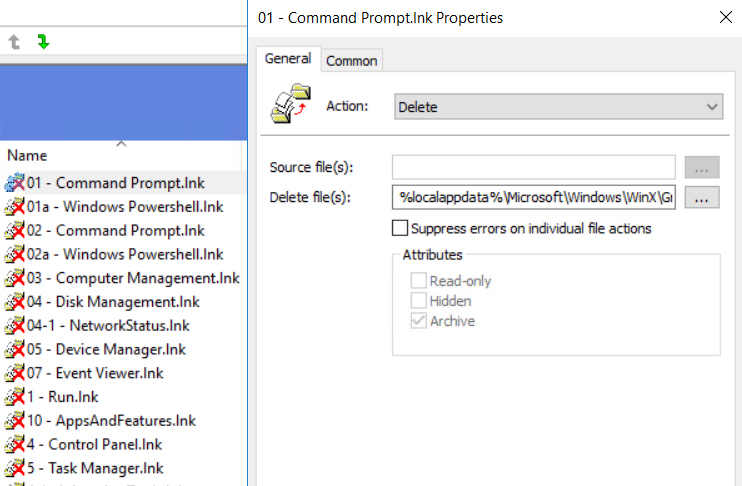742x486 pixels.
Task: Enable Suppress errors on individual file actions
Action: (x=400, y=229)
